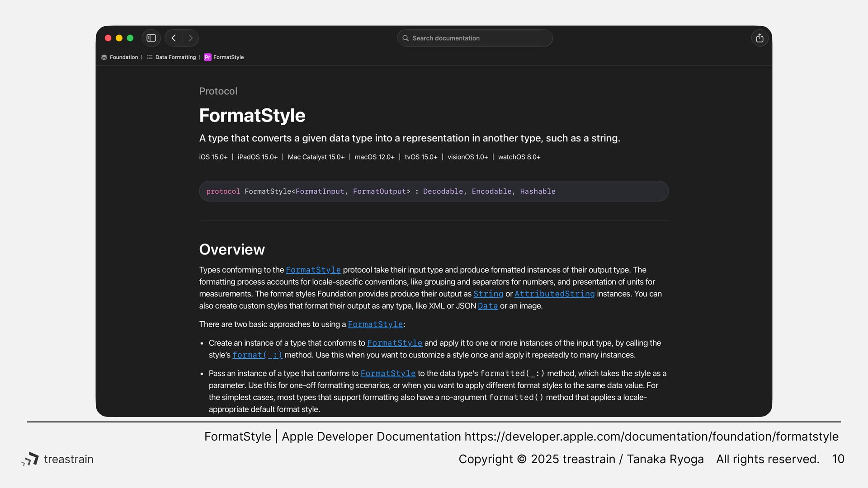Click the 'watchOS 8.0+' availability text
Image resolution: width=868 pixels, height=488 pixels.
click(519, 157)
